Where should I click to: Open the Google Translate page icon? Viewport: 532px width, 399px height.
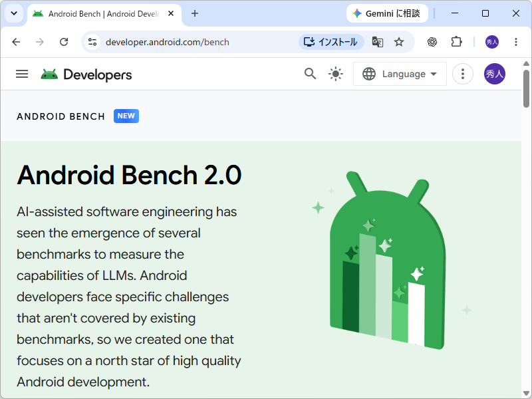[378, 42]
